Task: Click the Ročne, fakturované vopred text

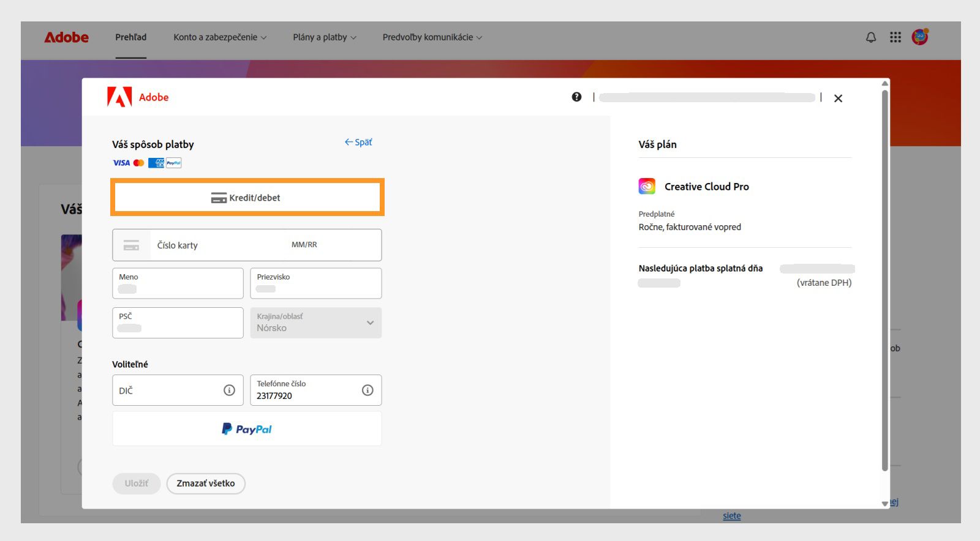Action: click(x=690, y=227)
